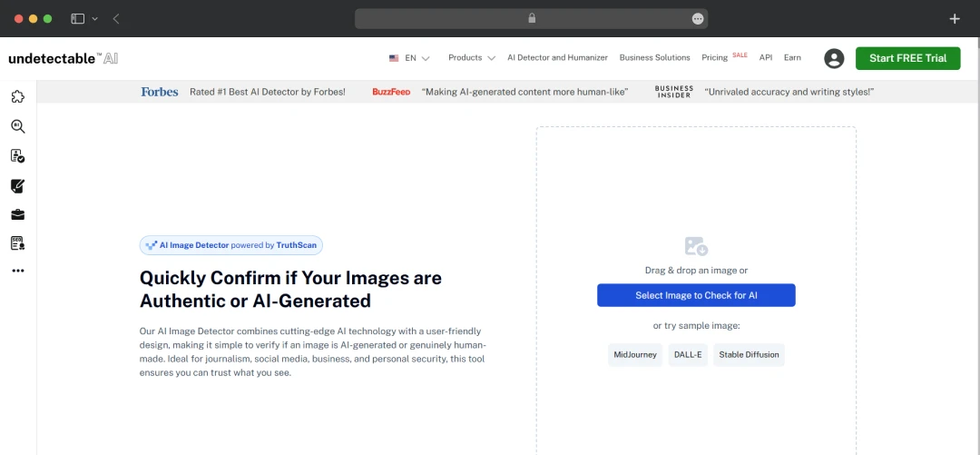Open a new browser tab with plus
The width and height of the screenshot is (980, 455).
(x=955, y=19)
